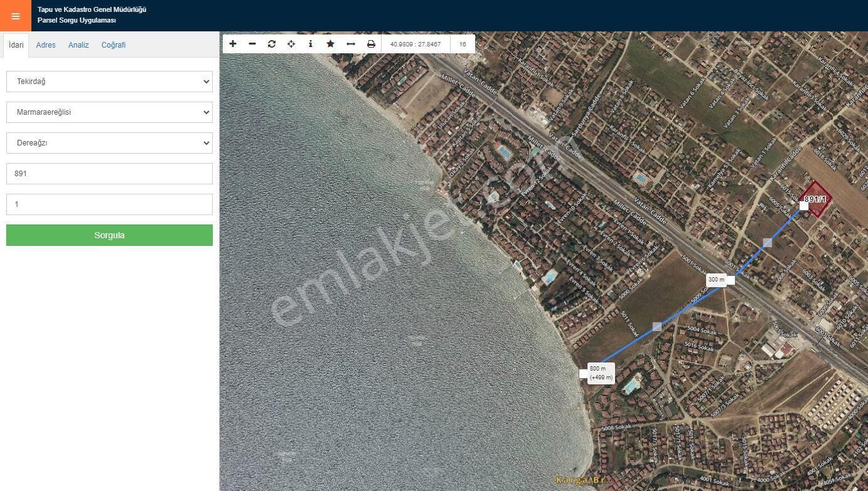Zoom in with the plus tool
Viewport: 868px width, 491px height.
233,44
